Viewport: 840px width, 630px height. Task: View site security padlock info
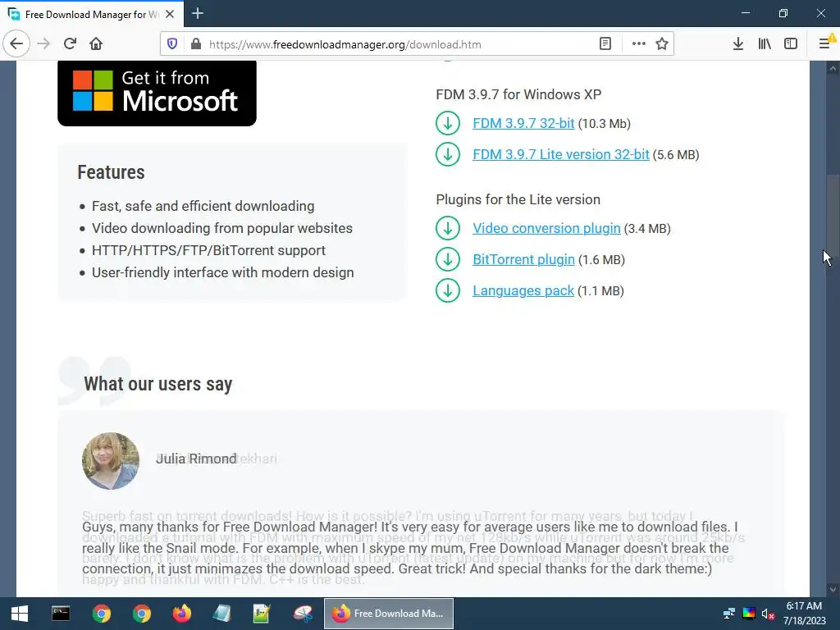point(196,44)
